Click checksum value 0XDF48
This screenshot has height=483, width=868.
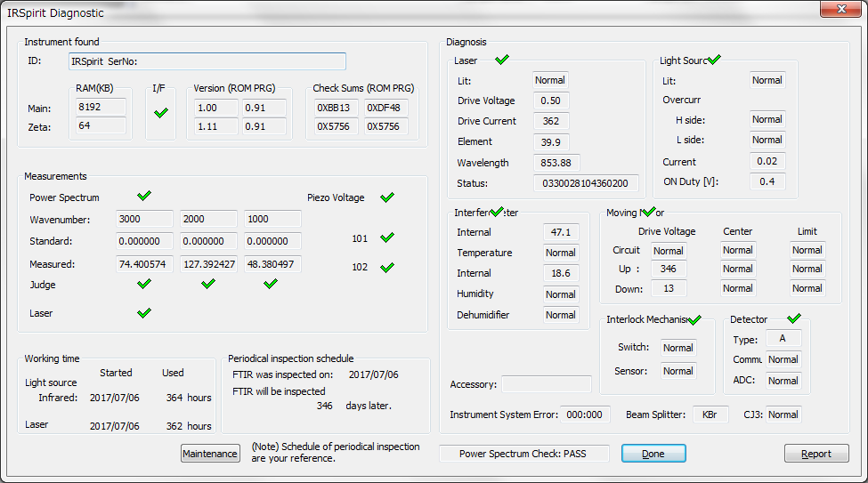(385, 108)
